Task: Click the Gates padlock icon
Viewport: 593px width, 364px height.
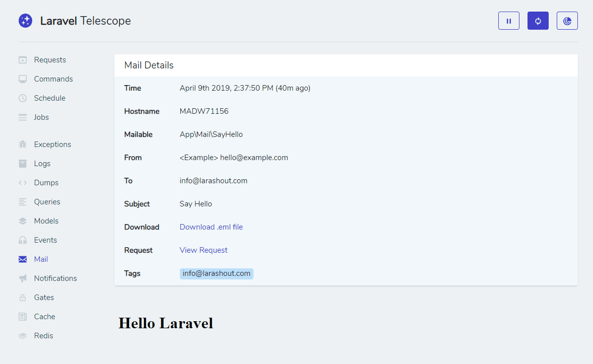Action: pyautogui.click(x=22, y=297)
